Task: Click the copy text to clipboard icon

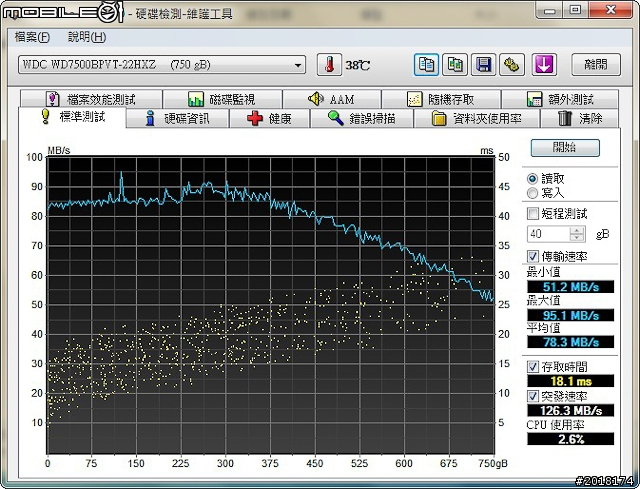Action: coord(427,65)
